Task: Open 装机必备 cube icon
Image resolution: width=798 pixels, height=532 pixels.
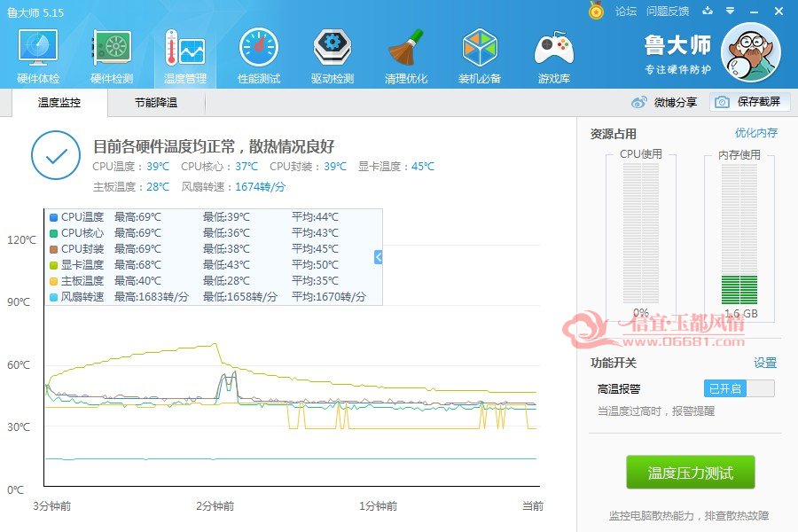Action: click(x=480, y=48)
